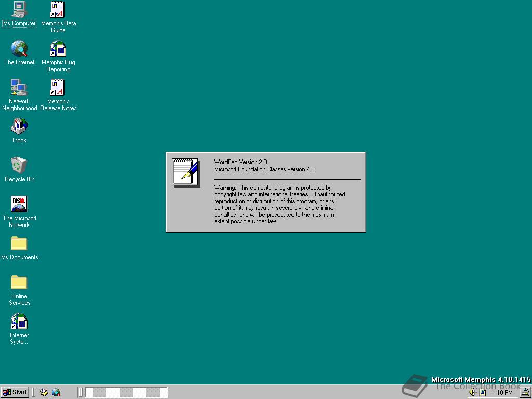Image resolution: width=532 pixels, height=399 pixels.
Task: Click the grip handle before the address field
Action: coord(81,392)
